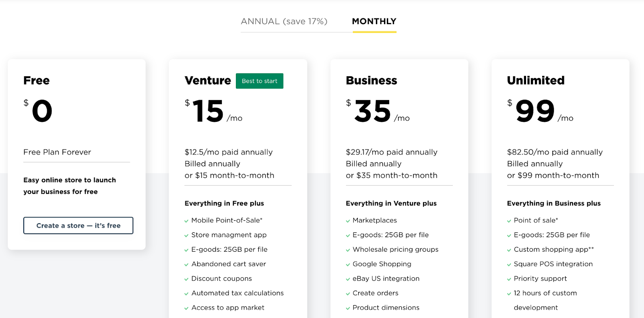Viewport: 644px width, 318px height.
Task: Click 'Automated tax calculations' feature text
Action: 237,293
